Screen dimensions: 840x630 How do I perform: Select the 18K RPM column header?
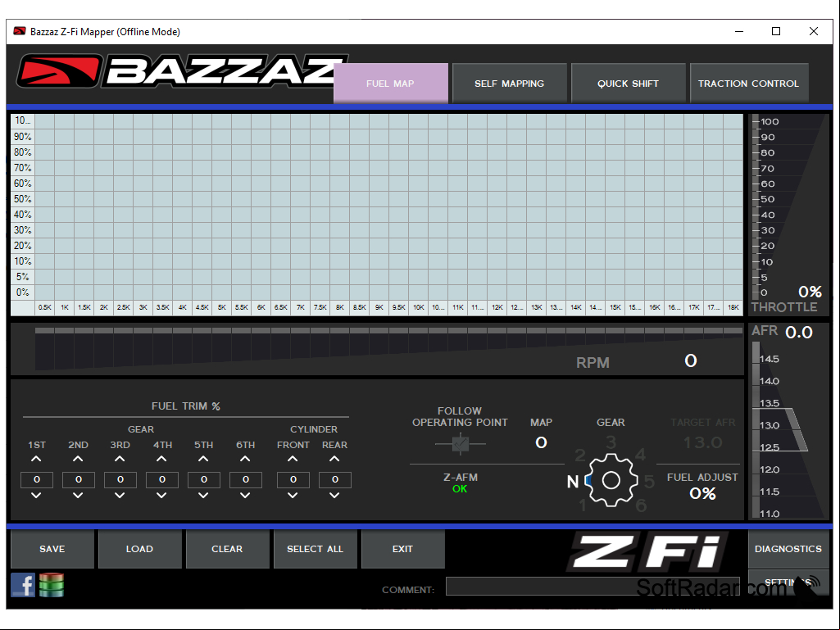point(733,307)
